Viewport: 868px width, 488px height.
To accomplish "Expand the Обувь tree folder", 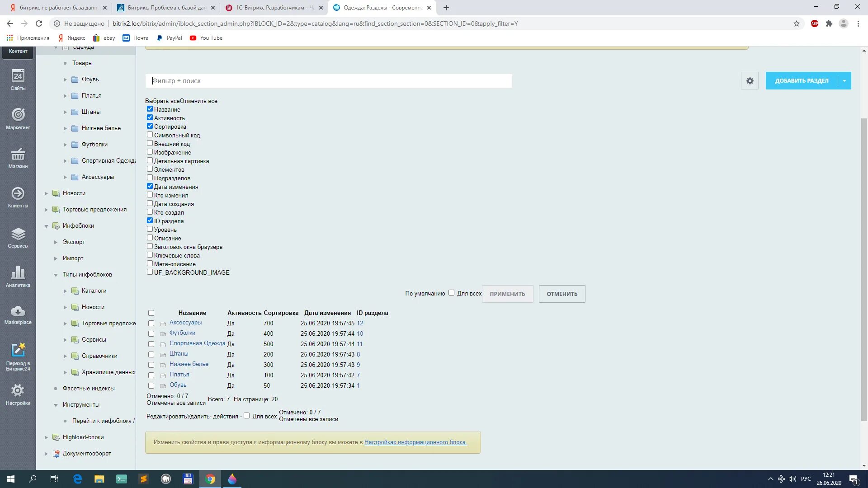I will coord(65,80).
